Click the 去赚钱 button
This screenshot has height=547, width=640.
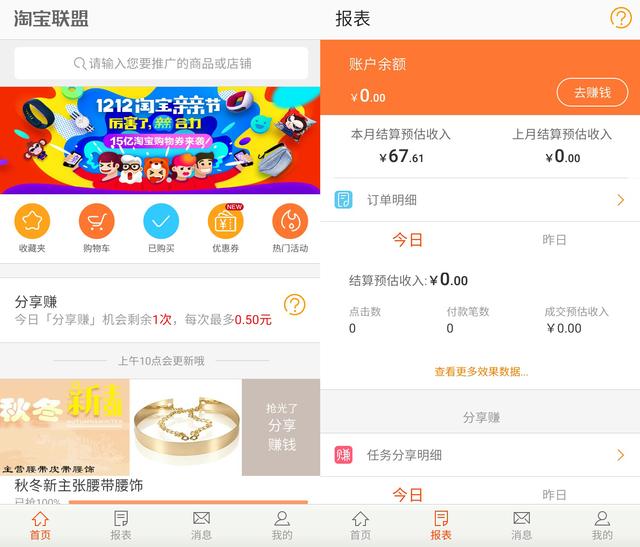point(592,92)
